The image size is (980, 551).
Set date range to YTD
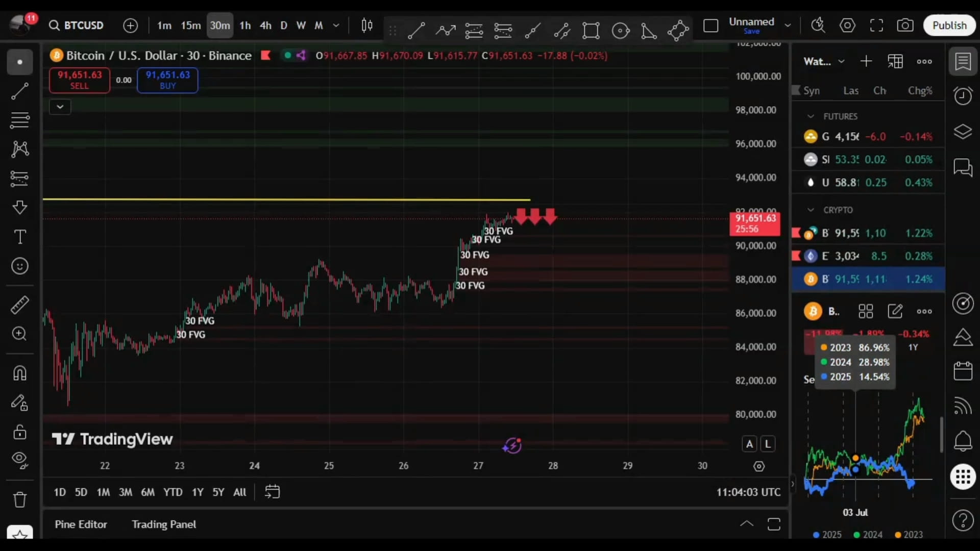[173, 492]
